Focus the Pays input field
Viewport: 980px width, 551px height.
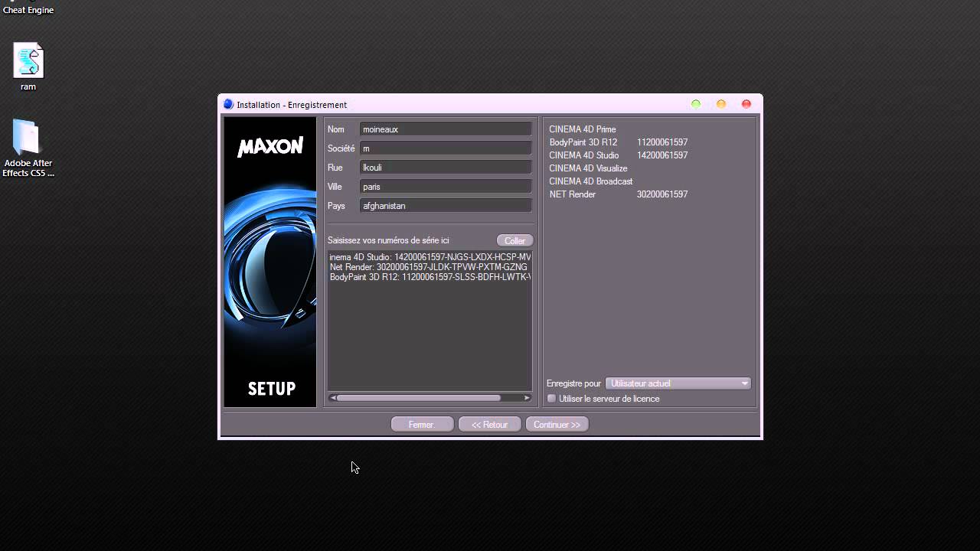[446, 206]
